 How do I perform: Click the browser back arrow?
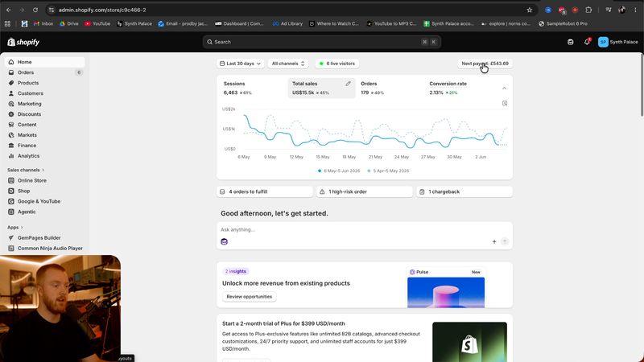click(9, 10)
